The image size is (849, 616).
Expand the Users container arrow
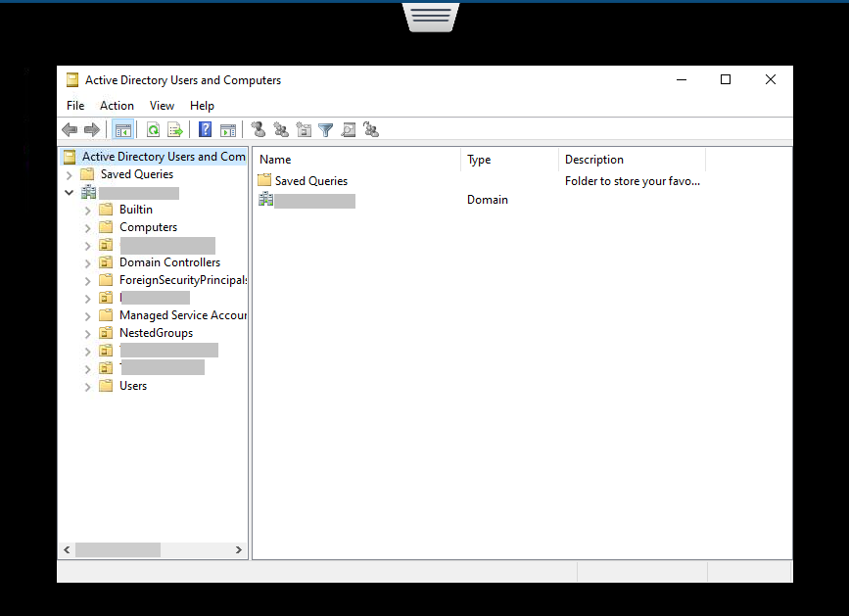pos(88,386)
